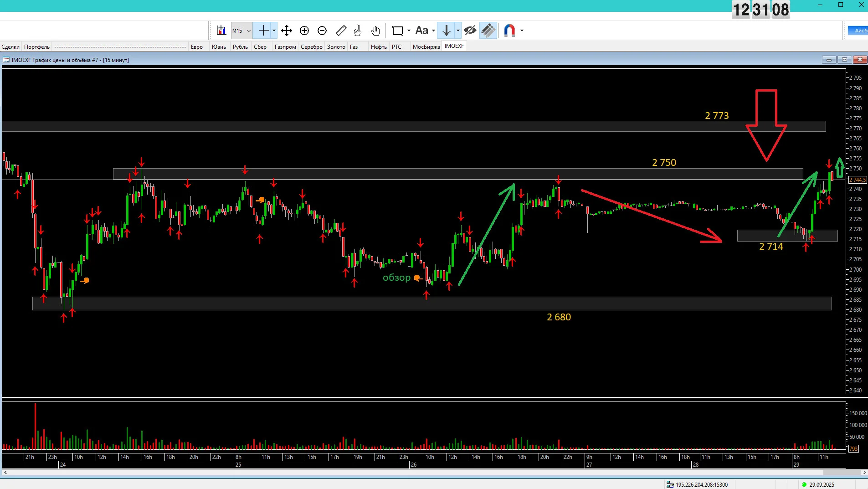This screenshot has height=489, width=868.
Task: Click the zoom out magnifier icon
Action: [x=322, y=31]
